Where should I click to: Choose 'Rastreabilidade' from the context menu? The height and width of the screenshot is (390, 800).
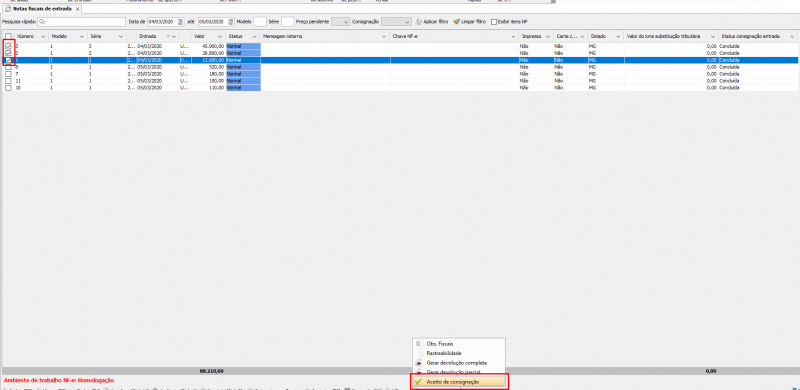(x=459, y=353)
